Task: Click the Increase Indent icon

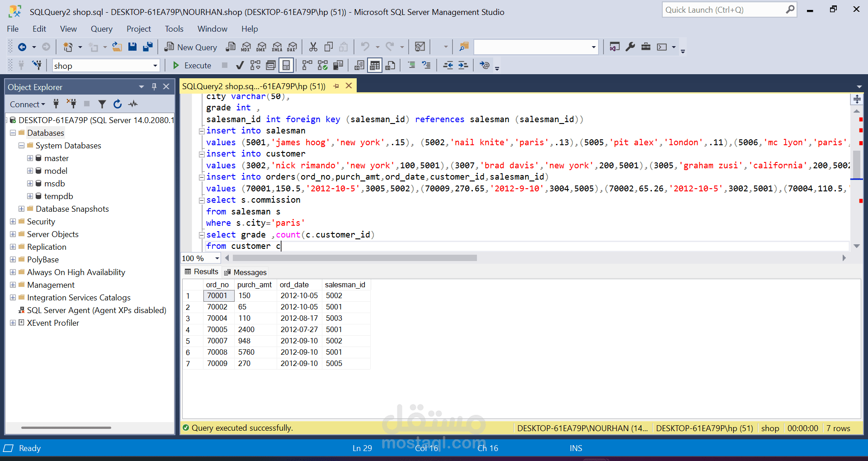Action: (463, 66)
